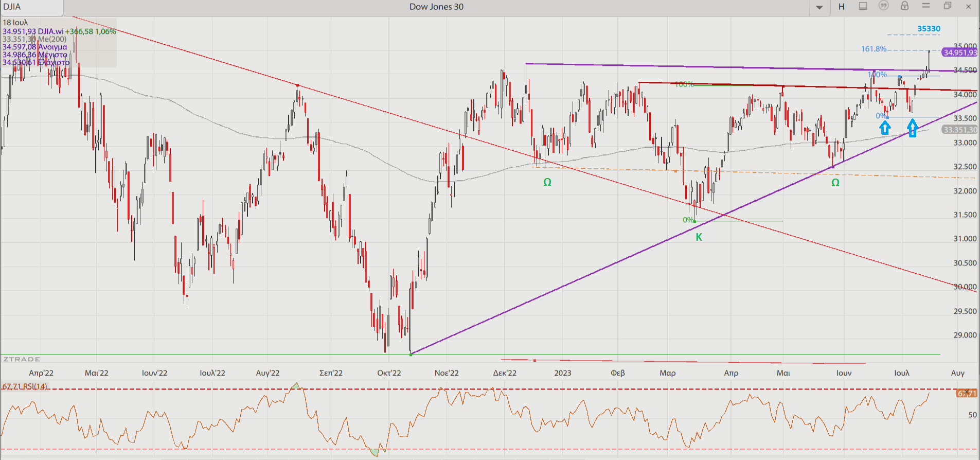
Task: Click the DJIA.wi +366,58 1,06% legend line
Action: click(59, 31)
